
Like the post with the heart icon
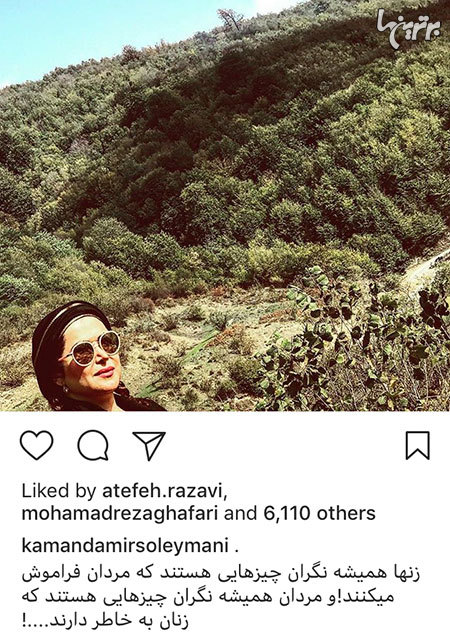click(x=37, y=445)
